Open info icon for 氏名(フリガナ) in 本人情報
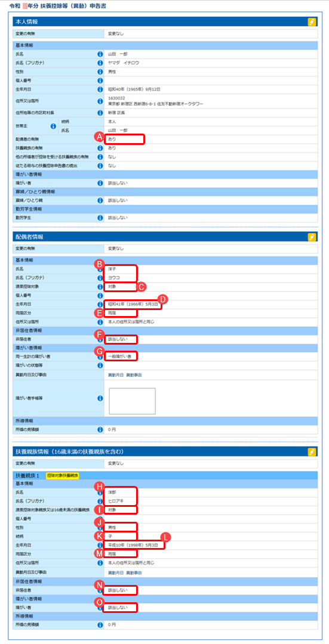Viewport: 329px width, 644px height. coord(100,63)
